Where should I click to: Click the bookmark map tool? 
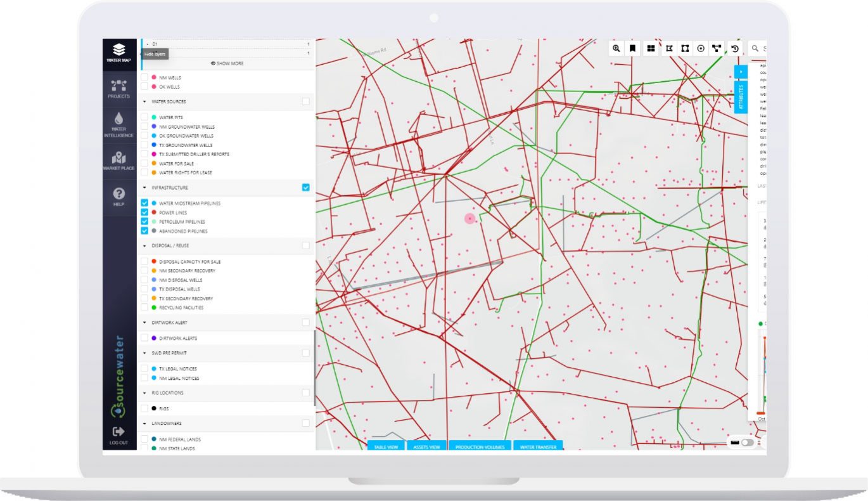632,48
